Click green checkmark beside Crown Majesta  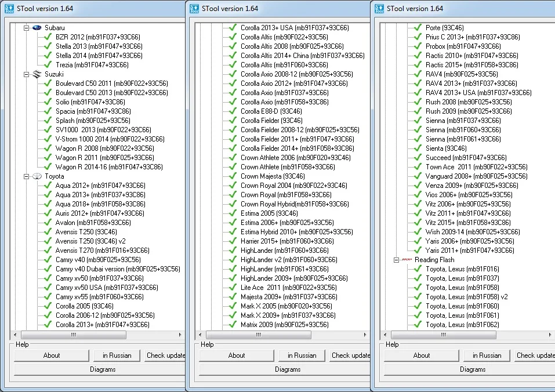coord(233,176)
